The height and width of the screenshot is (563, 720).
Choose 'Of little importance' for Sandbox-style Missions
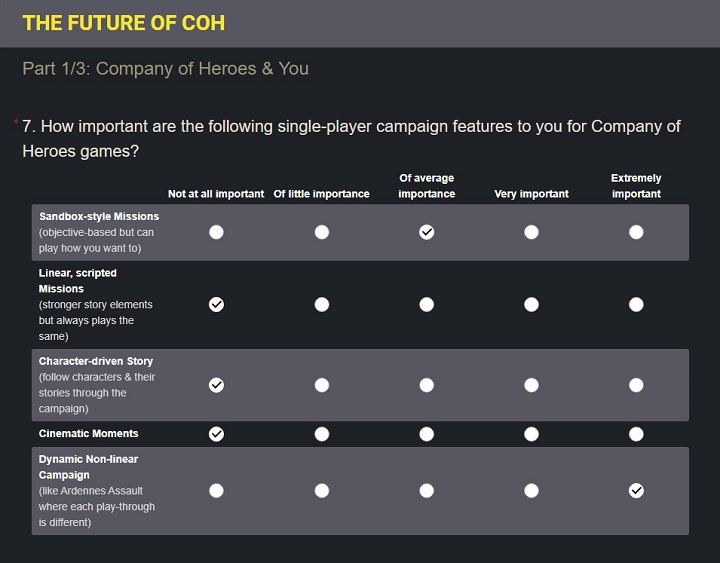(322, 232)
